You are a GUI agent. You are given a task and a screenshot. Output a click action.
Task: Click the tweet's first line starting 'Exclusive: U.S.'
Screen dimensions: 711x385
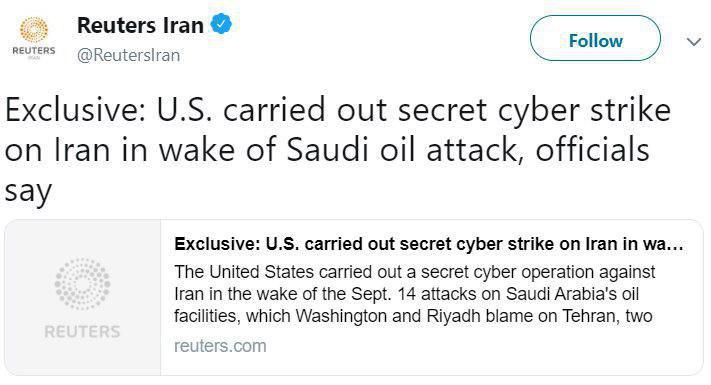(338, 110)
